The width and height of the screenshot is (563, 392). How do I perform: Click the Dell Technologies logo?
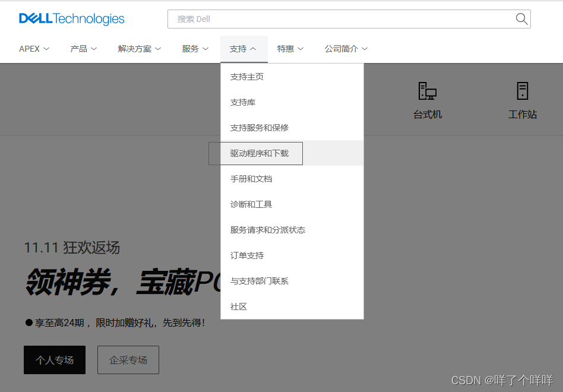(x=71, y=18)
